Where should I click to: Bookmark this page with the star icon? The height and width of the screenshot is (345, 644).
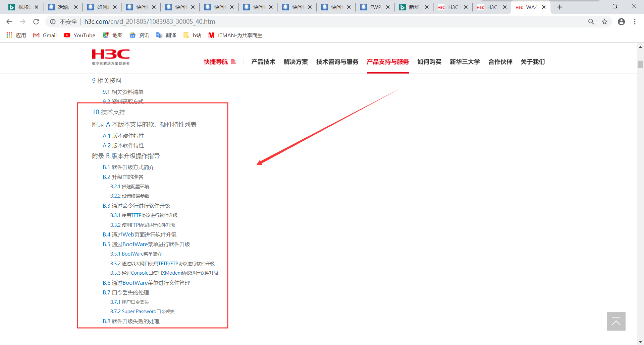tap(604, 22)
